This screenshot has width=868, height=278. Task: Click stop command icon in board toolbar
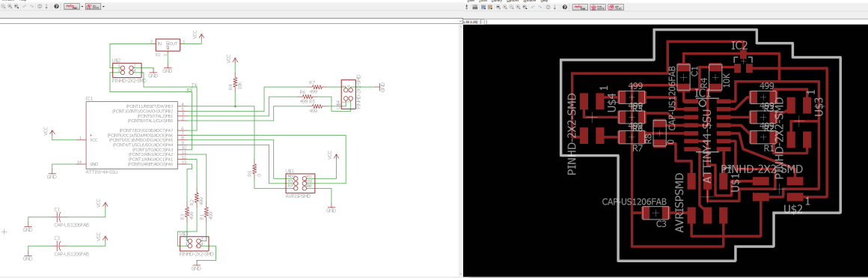(548, 7)
